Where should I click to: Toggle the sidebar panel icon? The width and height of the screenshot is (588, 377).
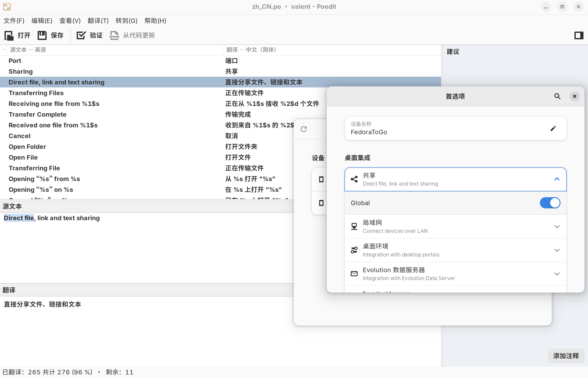tap(579, 35)
